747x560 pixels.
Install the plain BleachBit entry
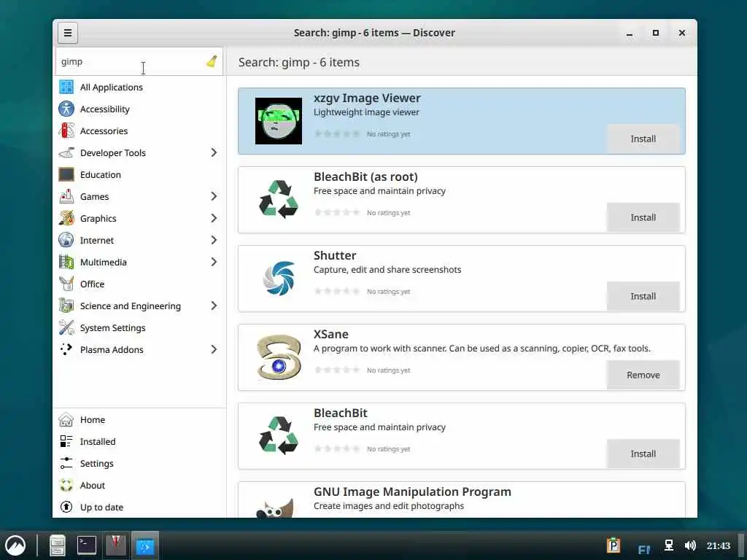pos(643,454)
